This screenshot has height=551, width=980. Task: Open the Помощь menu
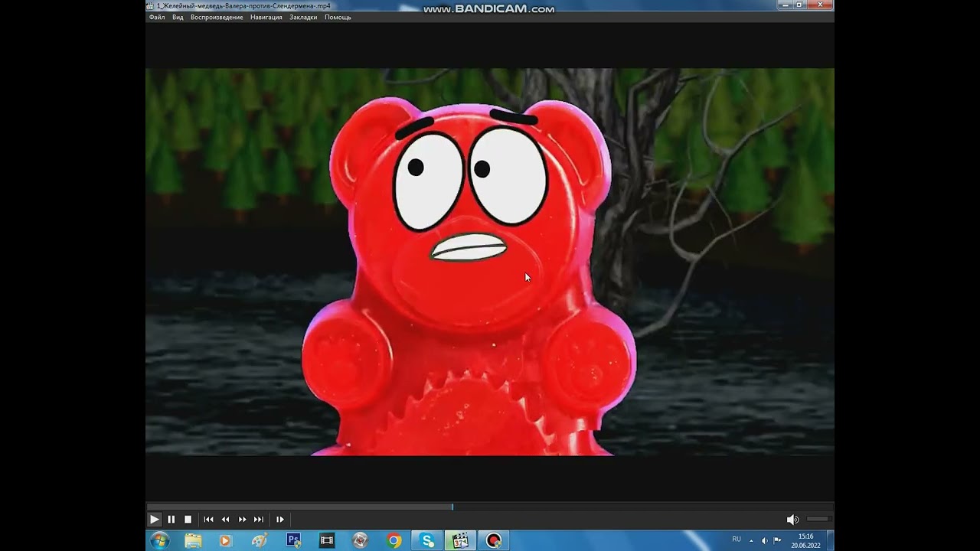[x=338, y=17]
